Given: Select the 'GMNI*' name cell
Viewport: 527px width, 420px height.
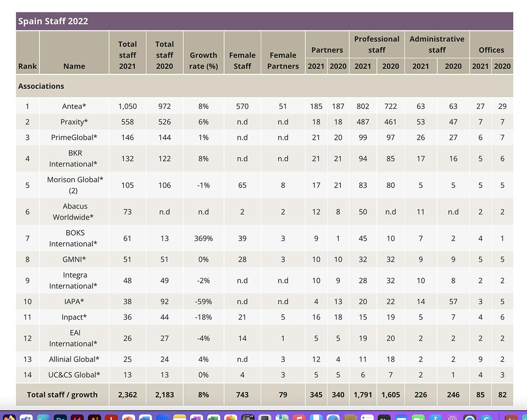Looking at the screenshot, I should click(x=74, y=259).
